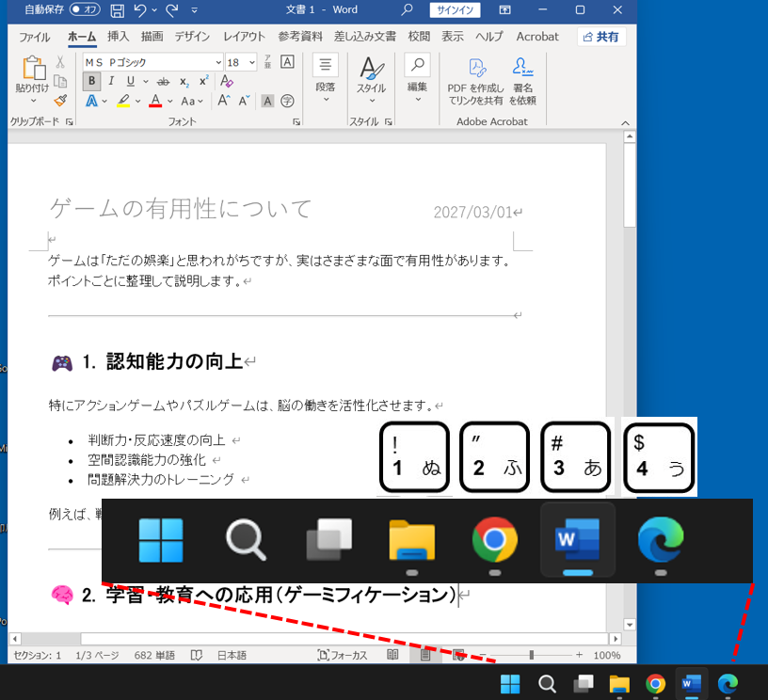Copy selection using the Copy icon
This screenshot has height=700, width=768.
[60, 81]
